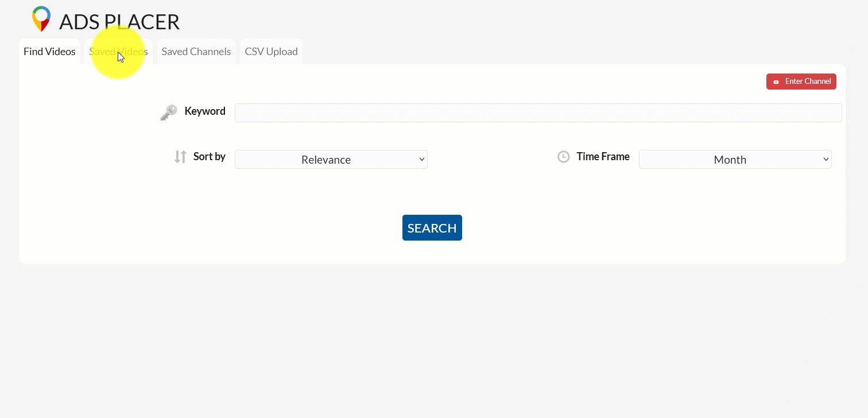Focus the Keyword text input field
Viewport: 868px width, 418px height.
point(538,113)
